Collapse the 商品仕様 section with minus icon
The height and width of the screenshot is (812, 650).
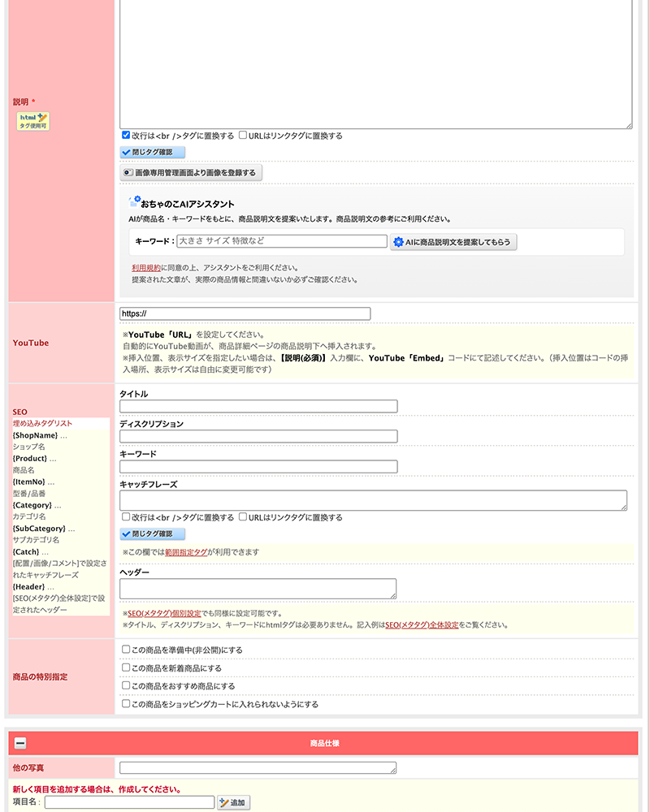[x=20, y=743]
